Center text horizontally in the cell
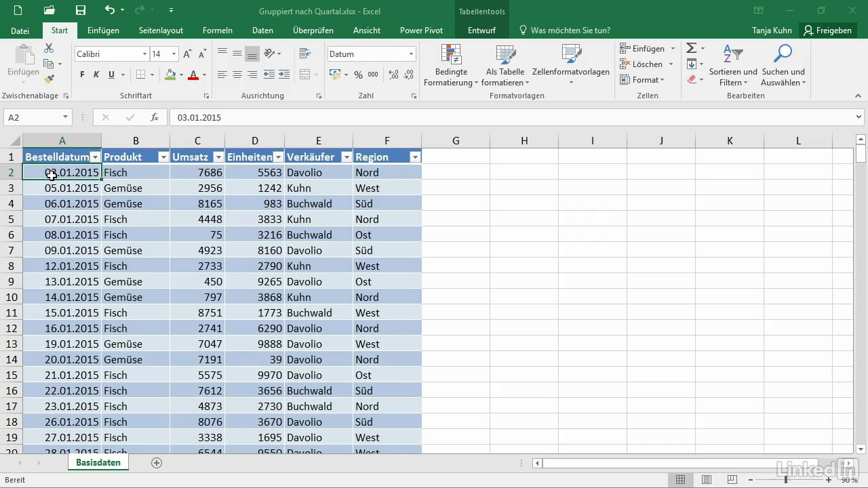 pos(237,75)
